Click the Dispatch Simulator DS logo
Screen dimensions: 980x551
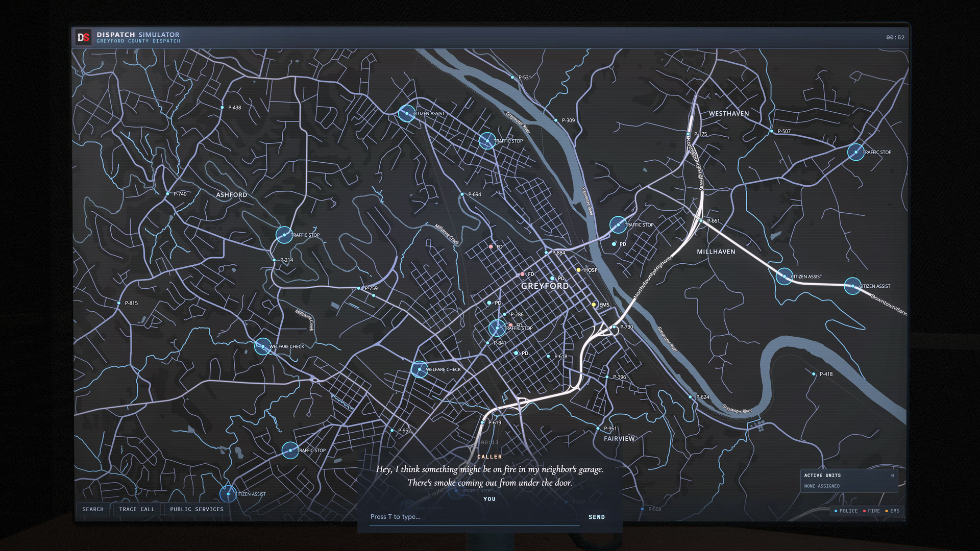tap(84, 37)
